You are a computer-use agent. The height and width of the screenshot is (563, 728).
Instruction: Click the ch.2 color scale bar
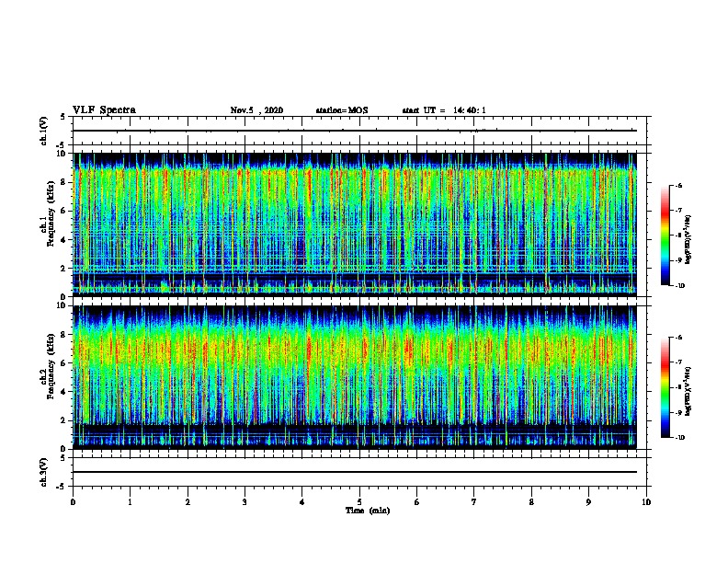point(665,387)
